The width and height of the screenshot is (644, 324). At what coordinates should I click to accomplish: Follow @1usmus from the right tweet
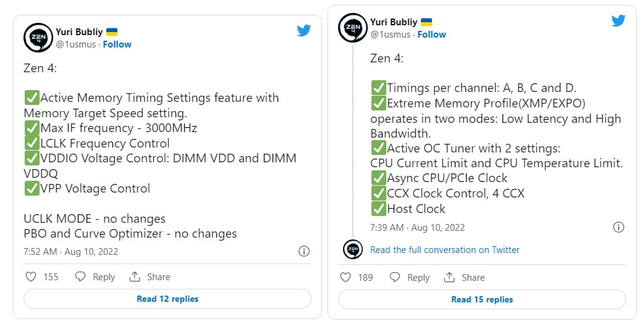click(431, 35)
